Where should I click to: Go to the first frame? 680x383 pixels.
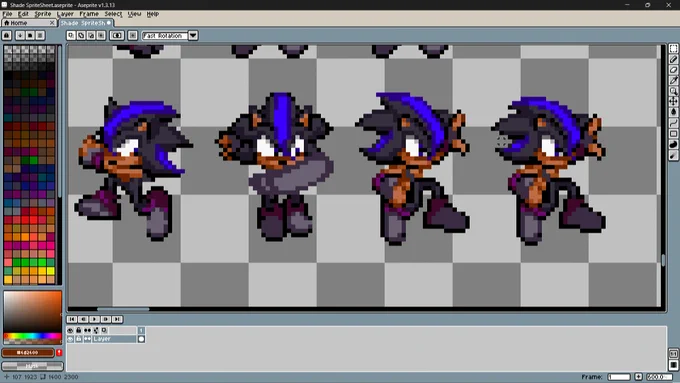(x=72, y=319)
